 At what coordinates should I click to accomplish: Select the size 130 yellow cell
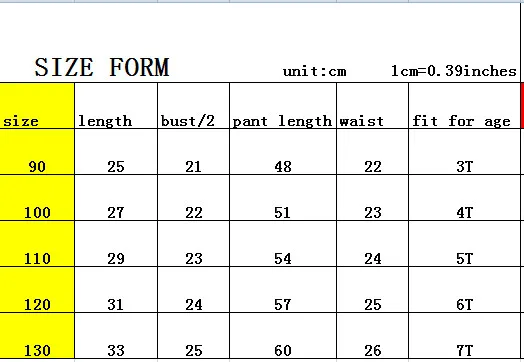[x=37, y=336]
